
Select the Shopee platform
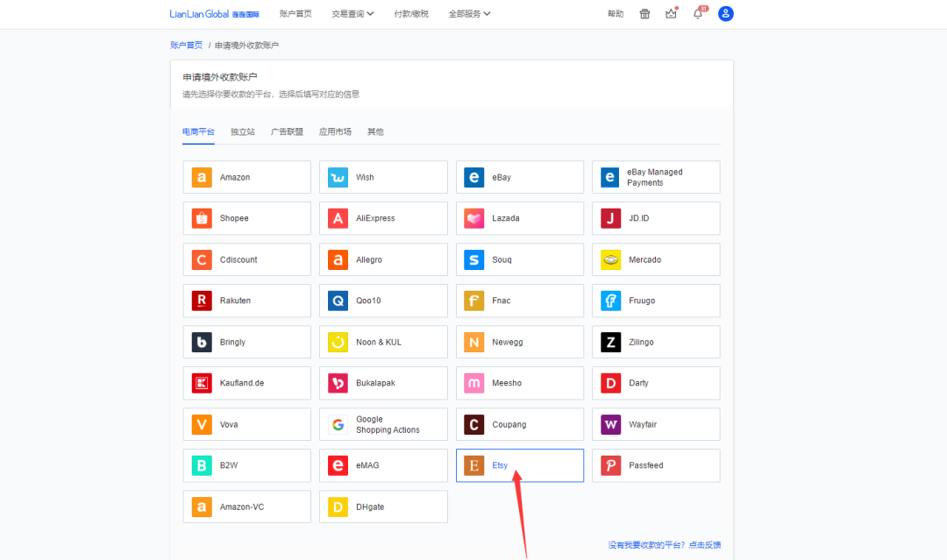point(246,217)
